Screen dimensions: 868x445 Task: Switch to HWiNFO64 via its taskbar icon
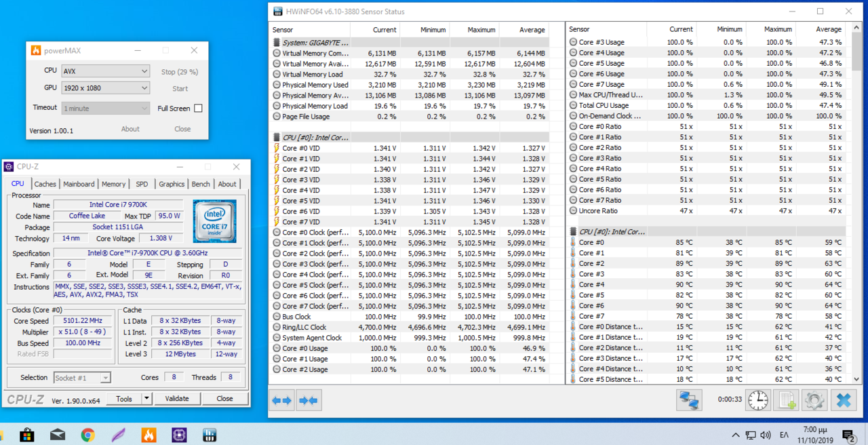pyautogui.click(x=210, y=435)
